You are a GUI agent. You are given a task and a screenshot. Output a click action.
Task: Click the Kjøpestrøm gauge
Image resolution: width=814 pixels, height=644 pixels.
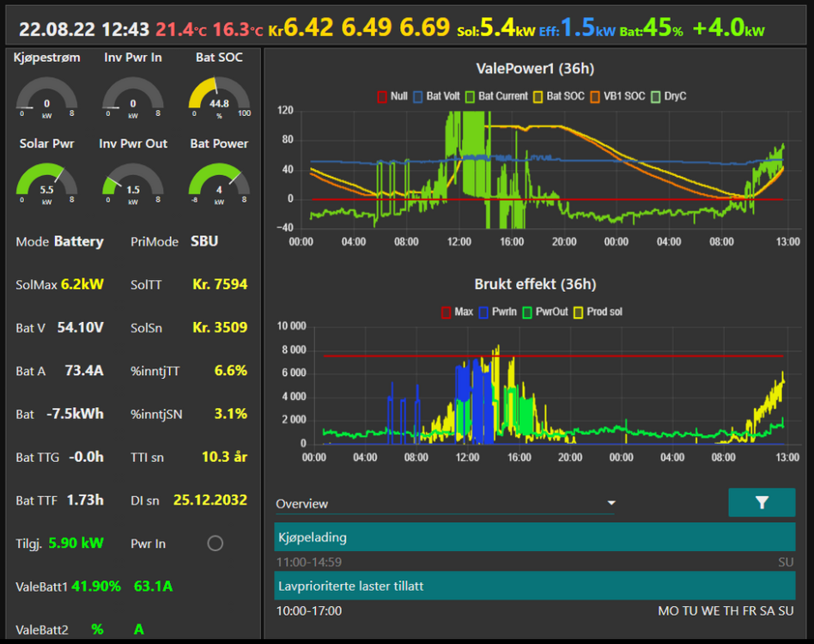(47, 96)
